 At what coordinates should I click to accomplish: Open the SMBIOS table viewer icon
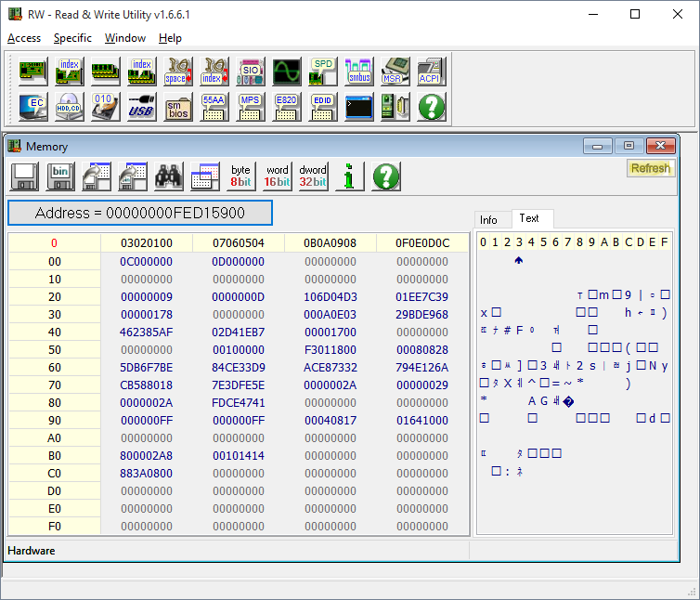pos(178,107)
